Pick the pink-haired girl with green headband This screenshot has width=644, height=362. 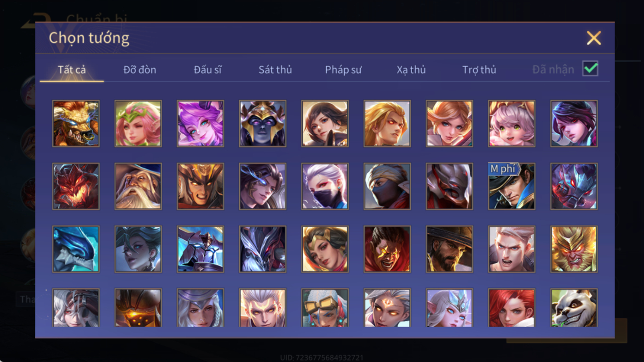pos(138,124)
